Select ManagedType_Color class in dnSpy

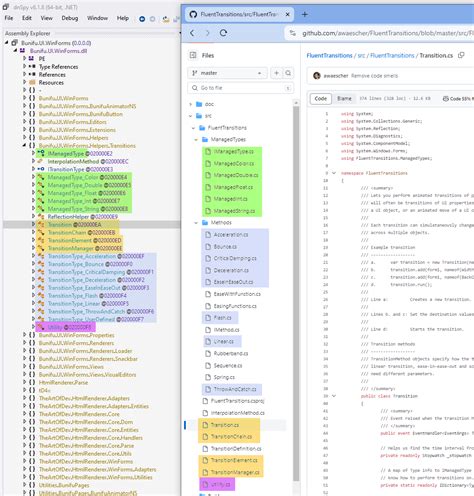click(x=87, y=177)
